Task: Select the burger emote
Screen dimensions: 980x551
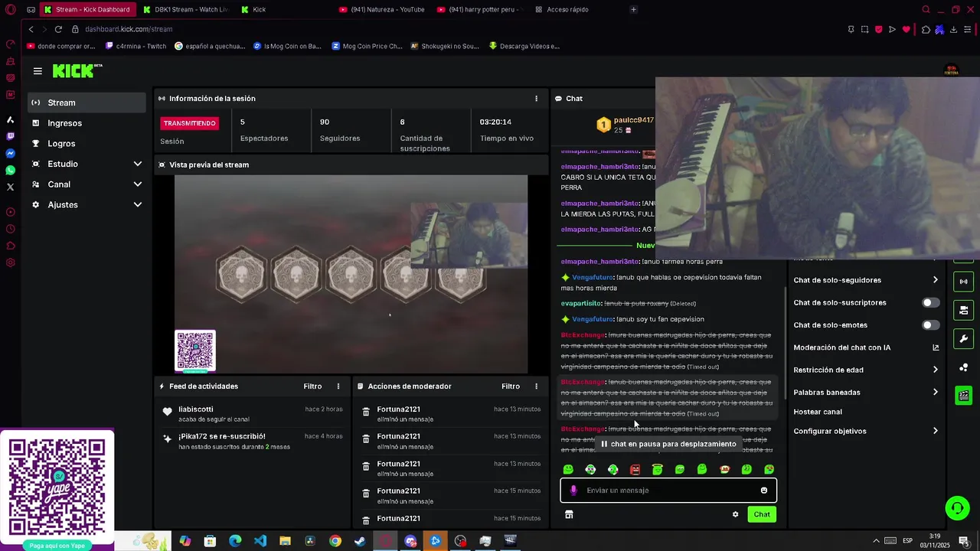Action: (724, 470)
